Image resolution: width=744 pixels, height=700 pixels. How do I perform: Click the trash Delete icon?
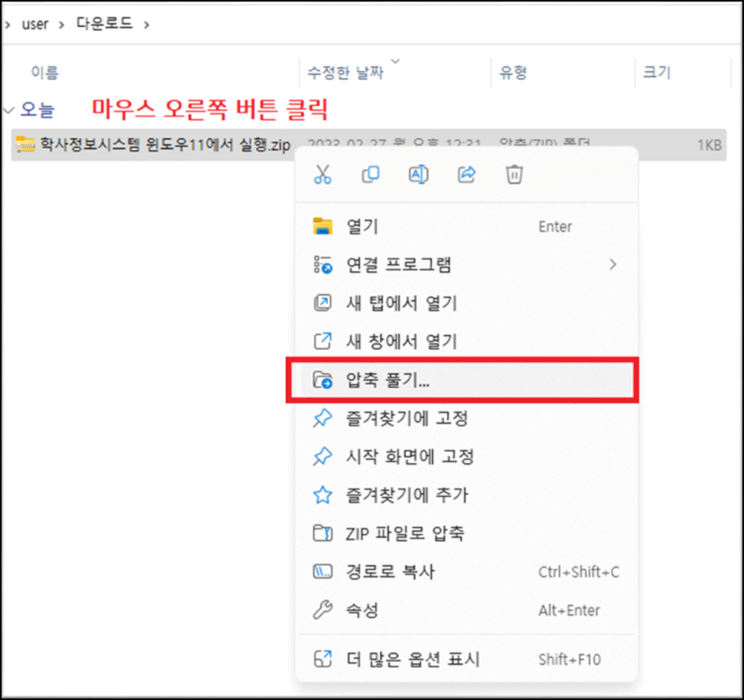pyautogui.click(x=513, y=174)
